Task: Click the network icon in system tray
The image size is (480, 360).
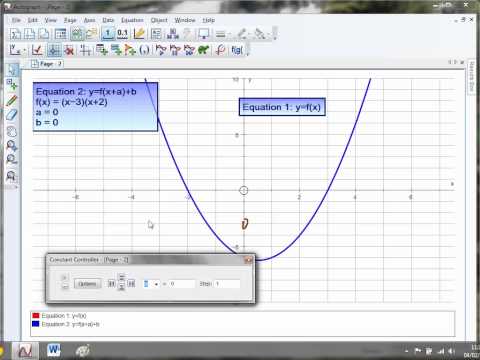Action: click(441, 351)
